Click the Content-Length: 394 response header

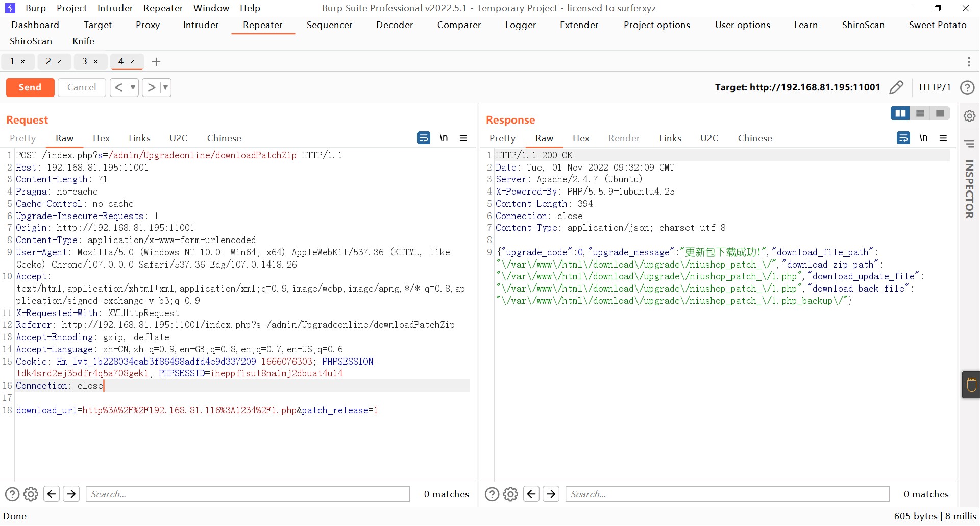(544, 204)
